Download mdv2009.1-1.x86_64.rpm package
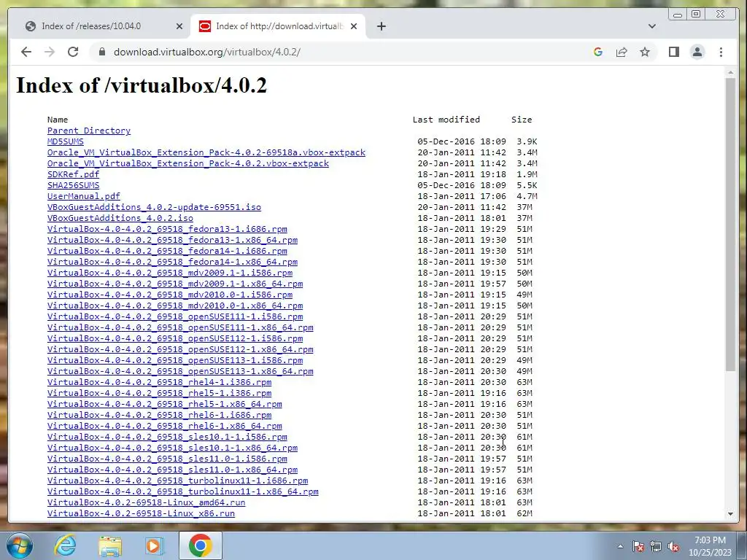This screenshot has height=560, width=747. point(175,284)
